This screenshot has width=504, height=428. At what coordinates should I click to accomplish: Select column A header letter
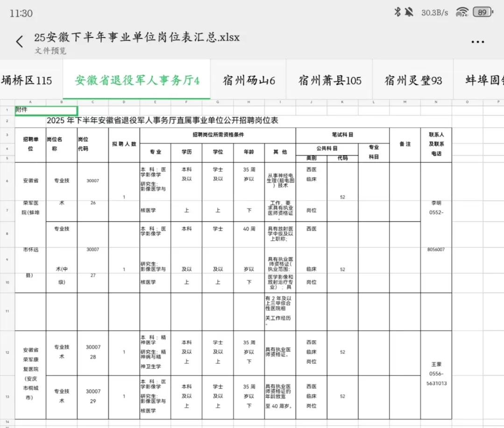pyautogui.click(x=30, y=102)
